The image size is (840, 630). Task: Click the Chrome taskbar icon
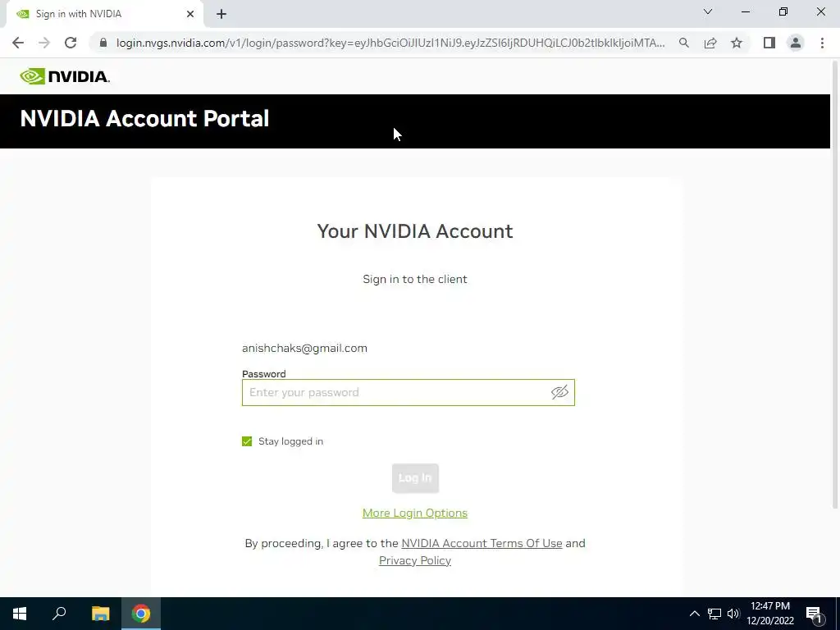(141, 614)
